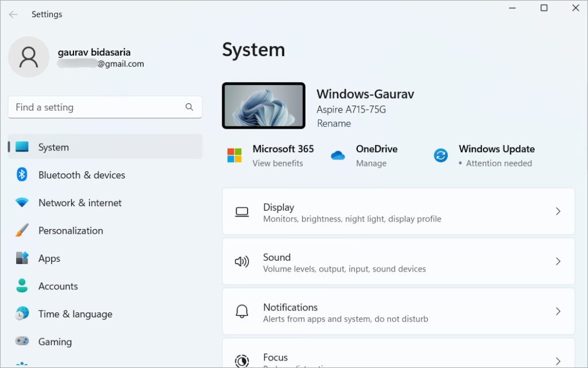Click the Gaming controller icon
This screenshot has width=588, height=368.
[22, 342]
